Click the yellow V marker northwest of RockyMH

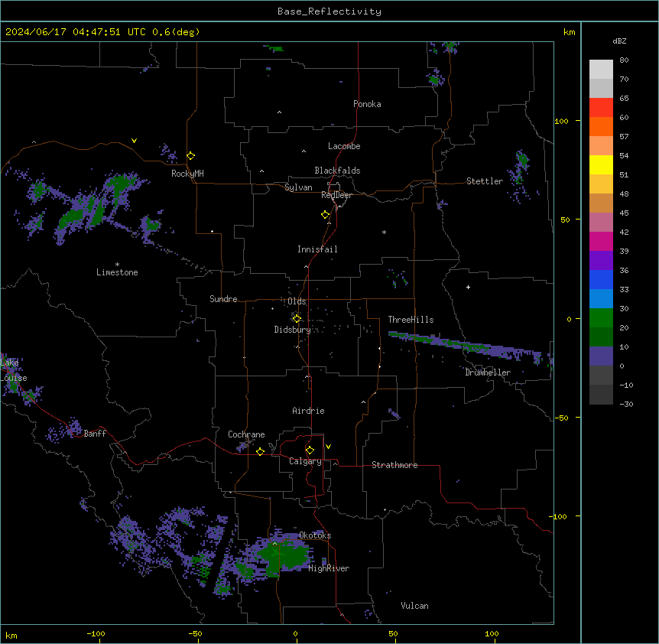coord(134,141)
